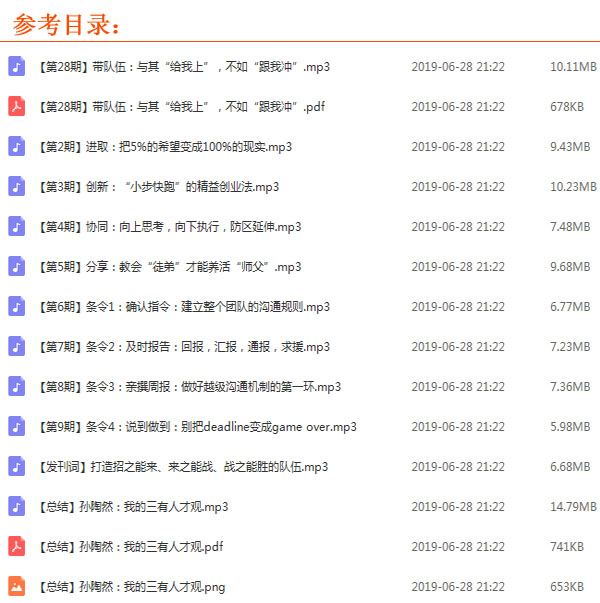
Task: Click the music icon beside 第3期 创新
Action: coord(16,186)
